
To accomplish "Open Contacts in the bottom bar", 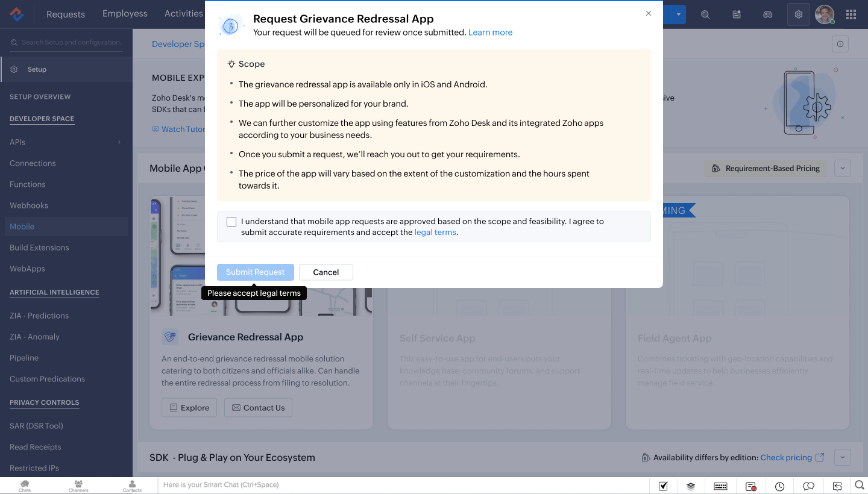I will (x=132, y=486).
